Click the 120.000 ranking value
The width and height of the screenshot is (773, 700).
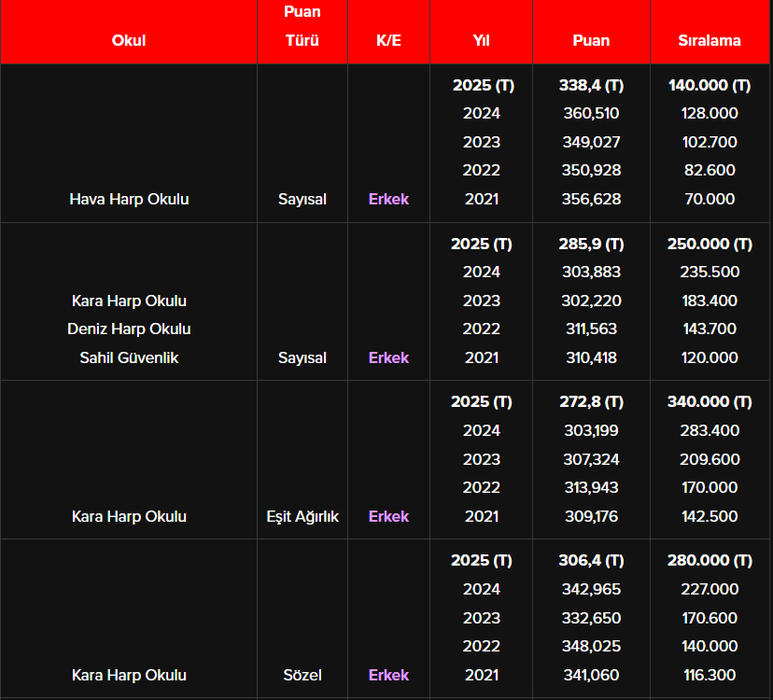click(710, 357)
